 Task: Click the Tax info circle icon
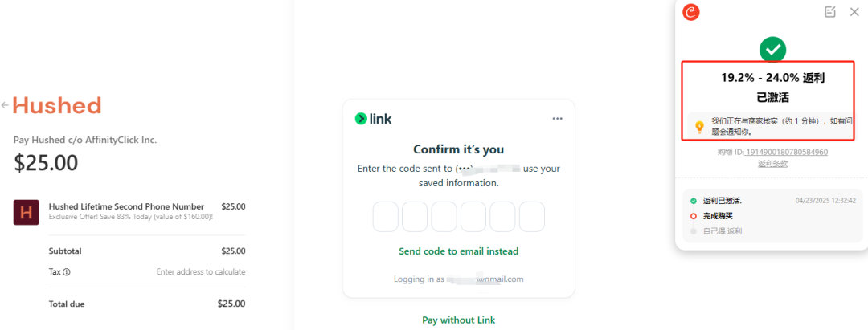coord(67,272)
